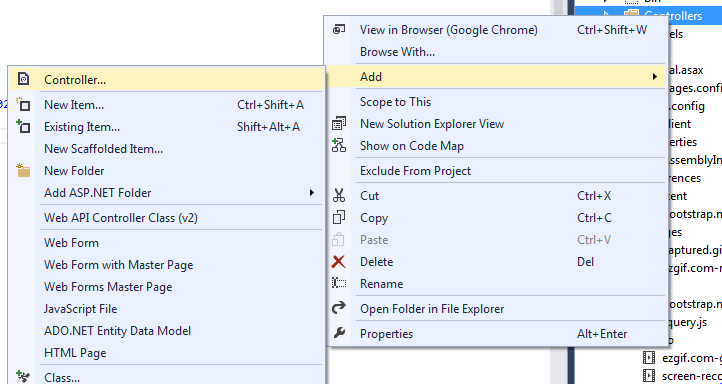
Task: Click the Open Folder arrow icon
Action: pyautogui.click(x=339, y=308)
